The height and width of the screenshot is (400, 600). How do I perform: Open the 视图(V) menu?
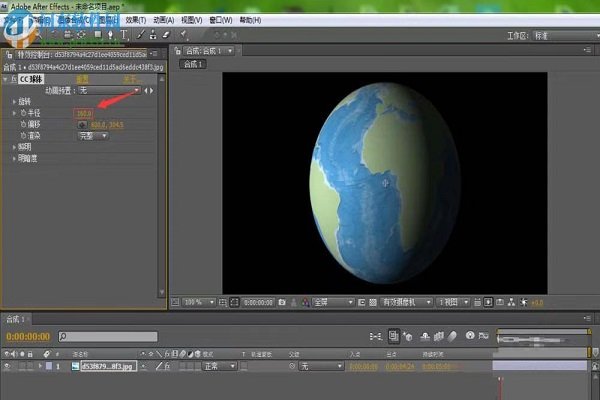pos(191,20)
